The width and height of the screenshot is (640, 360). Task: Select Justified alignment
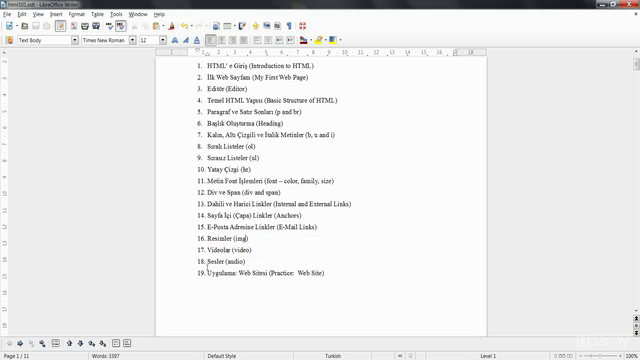tap(244, 40)
